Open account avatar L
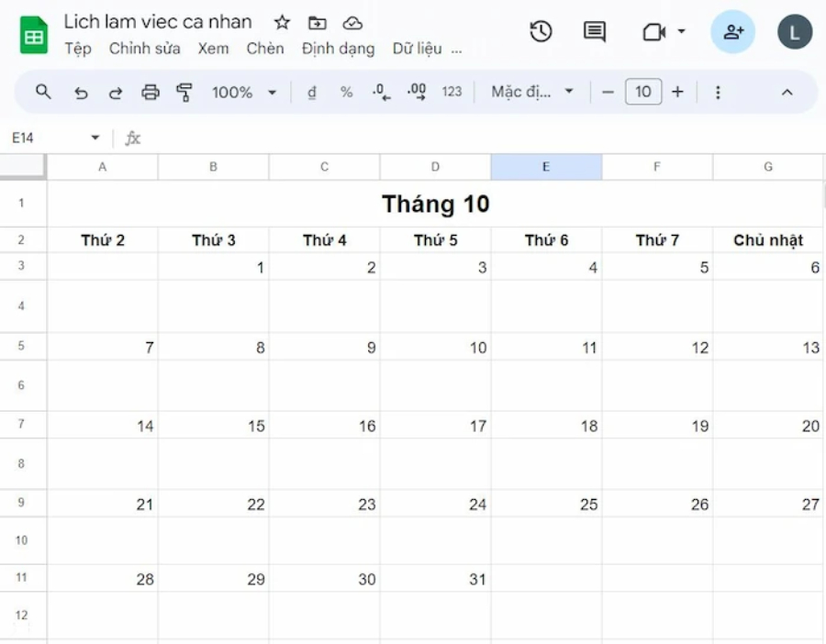Image resolution: width=826 pixels, height=644 pixels. [795, 32]
